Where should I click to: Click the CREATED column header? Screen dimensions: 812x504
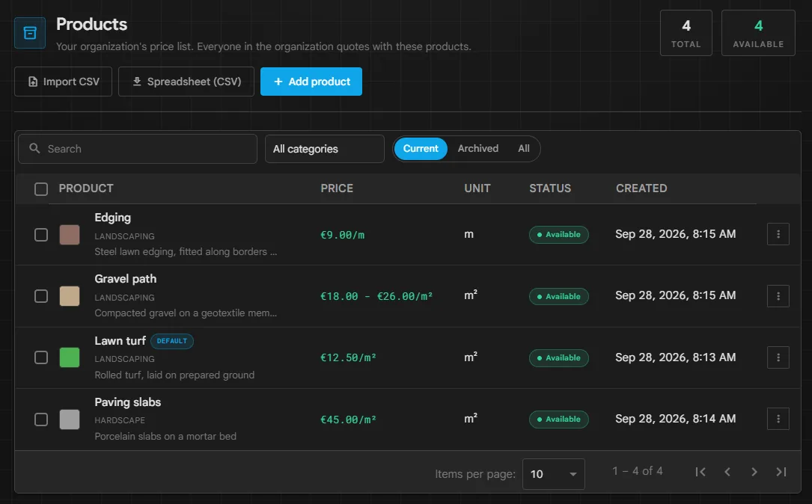(x=641, y=188)
